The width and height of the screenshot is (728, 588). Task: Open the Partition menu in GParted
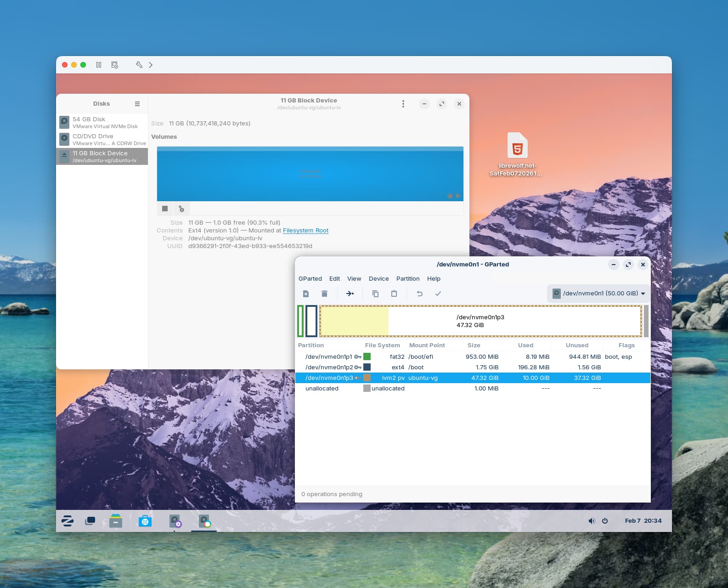point(407,279)
